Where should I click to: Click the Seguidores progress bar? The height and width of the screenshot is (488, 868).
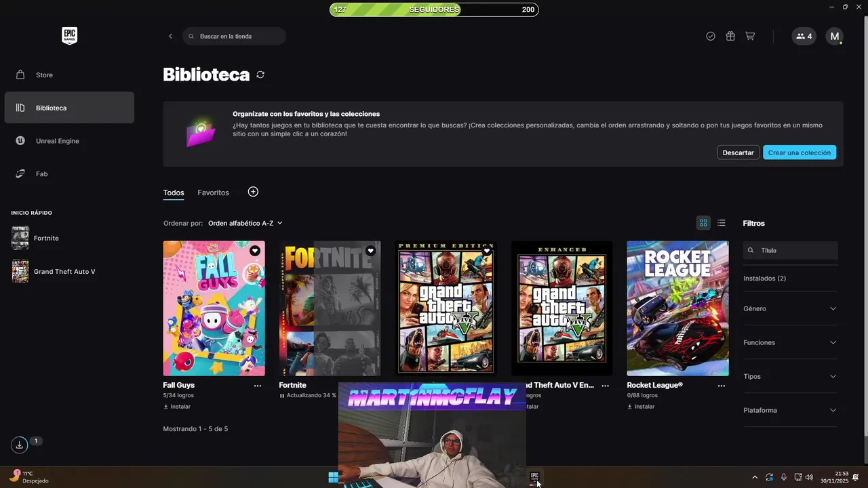click(434, 9)
